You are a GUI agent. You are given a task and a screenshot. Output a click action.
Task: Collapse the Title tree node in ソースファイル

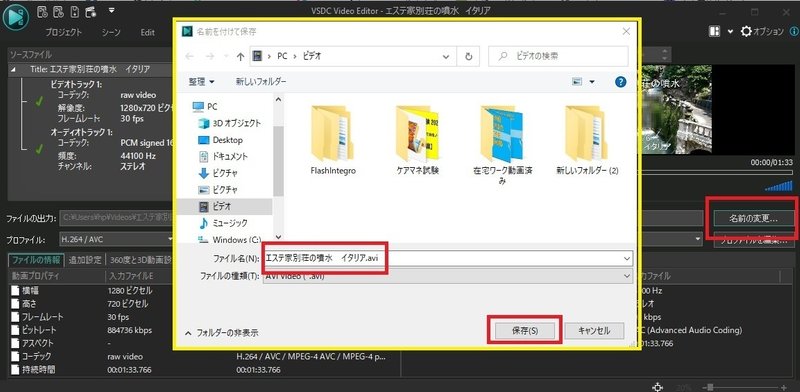[x=13, y=70]
